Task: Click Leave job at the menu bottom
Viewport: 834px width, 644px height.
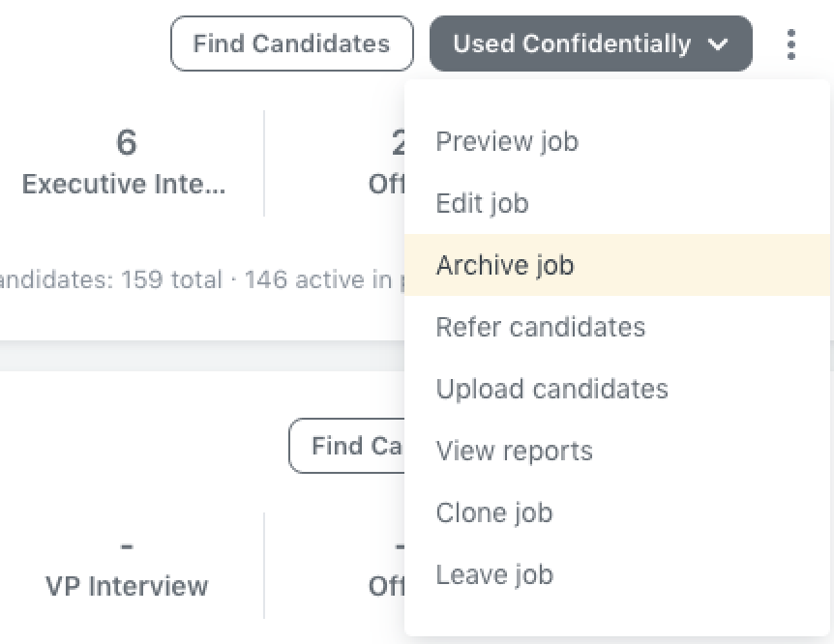Action: [x=494, y=574]
